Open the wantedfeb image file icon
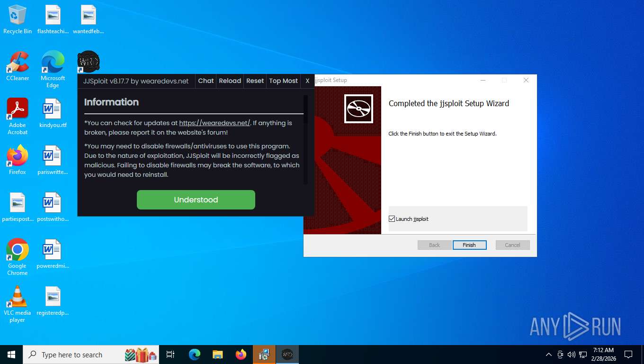 88,19
